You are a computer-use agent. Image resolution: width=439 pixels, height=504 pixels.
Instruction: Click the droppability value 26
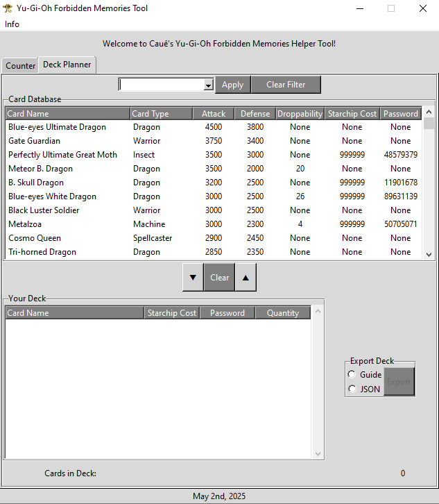(300, 196)
